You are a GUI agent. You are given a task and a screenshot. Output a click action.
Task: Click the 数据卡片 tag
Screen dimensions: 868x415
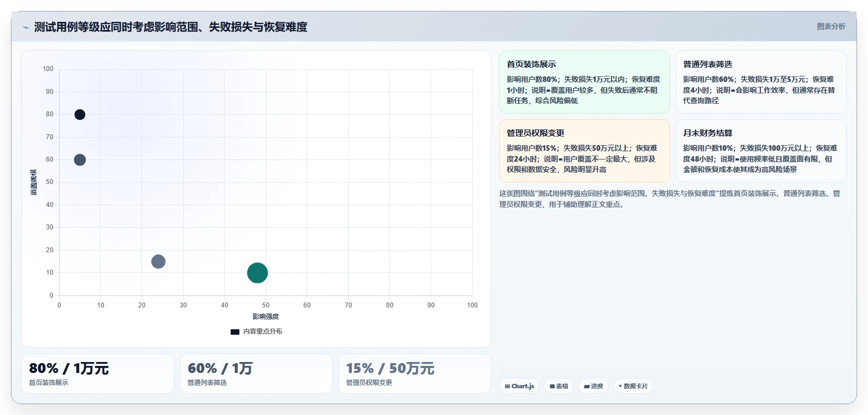point(633,386)
